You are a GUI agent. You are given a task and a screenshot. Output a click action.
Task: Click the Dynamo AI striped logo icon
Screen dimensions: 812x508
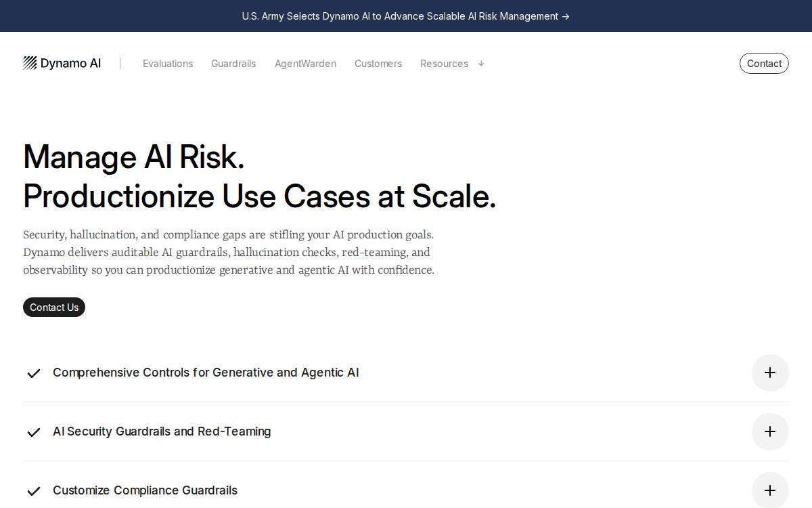point(30,63)
